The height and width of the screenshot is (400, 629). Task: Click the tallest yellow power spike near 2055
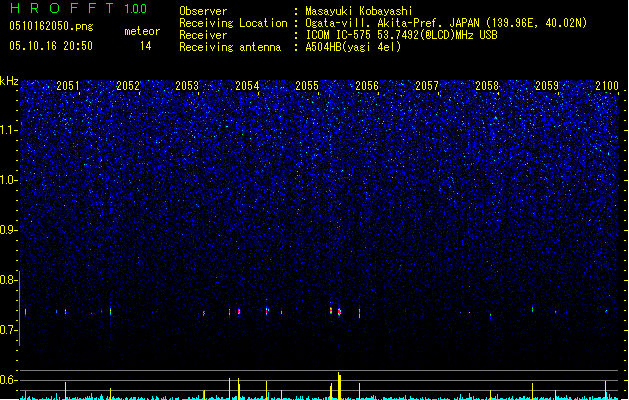tap(339, 386)
